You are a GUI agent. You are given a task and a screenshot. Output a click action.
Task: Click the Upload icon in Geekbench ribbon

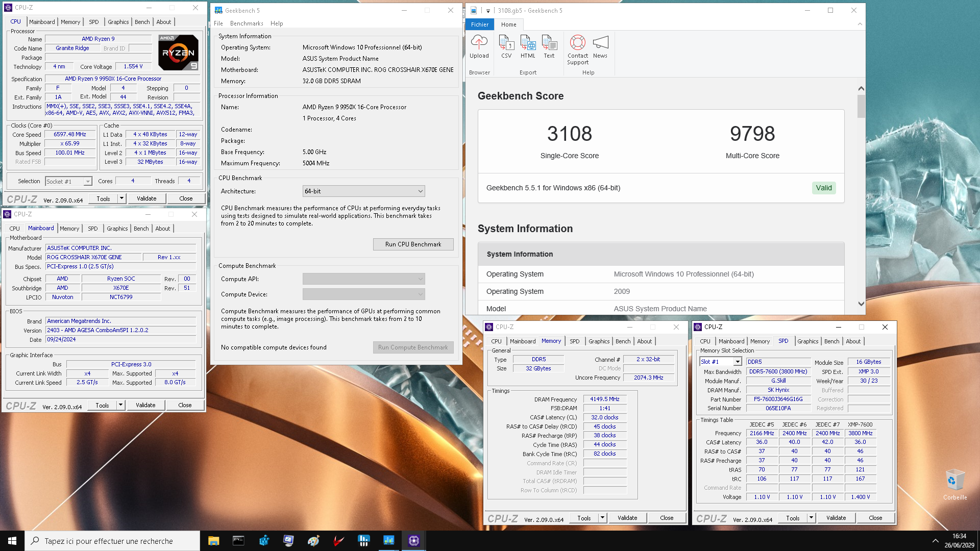(x=479, y=42)
